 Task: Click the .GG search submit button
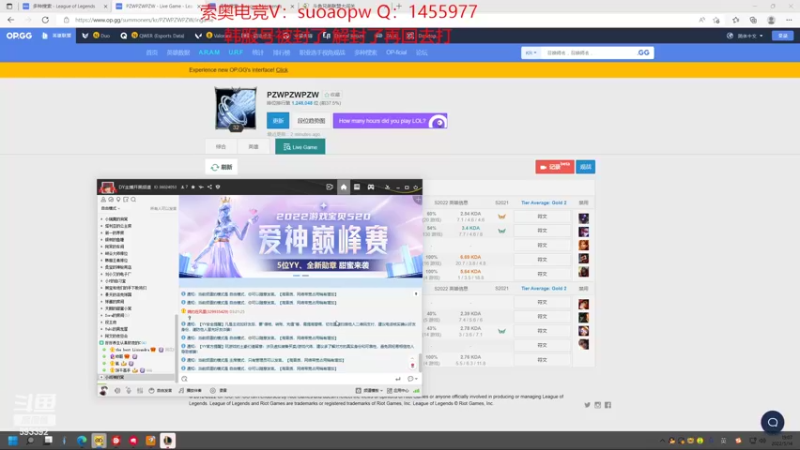coord(643,53)
